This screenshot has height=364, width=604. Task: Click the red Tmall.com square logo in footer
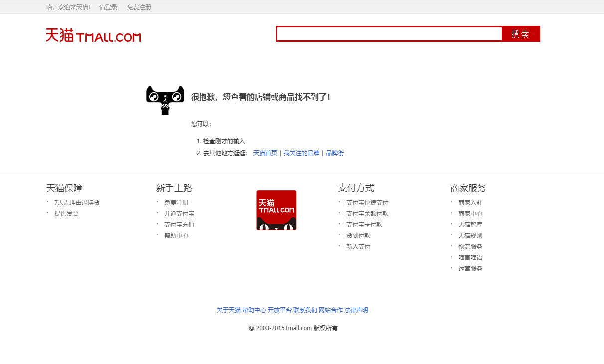pos(276,210)
